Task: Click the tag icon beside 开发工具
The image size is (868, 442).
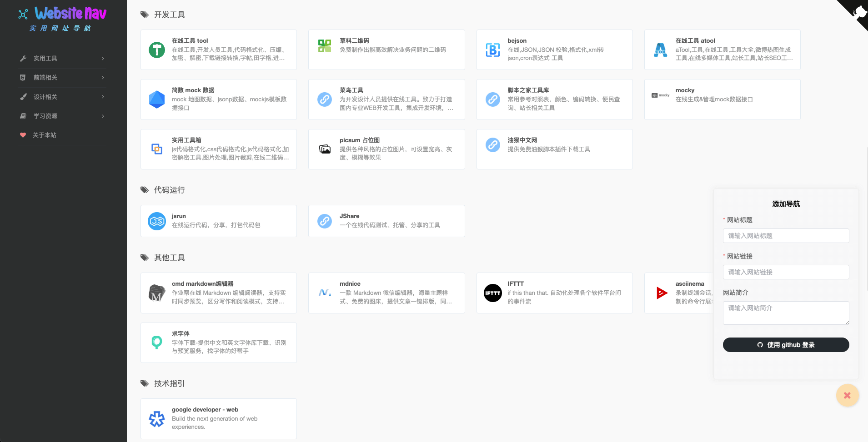Action: coord(145,15)
